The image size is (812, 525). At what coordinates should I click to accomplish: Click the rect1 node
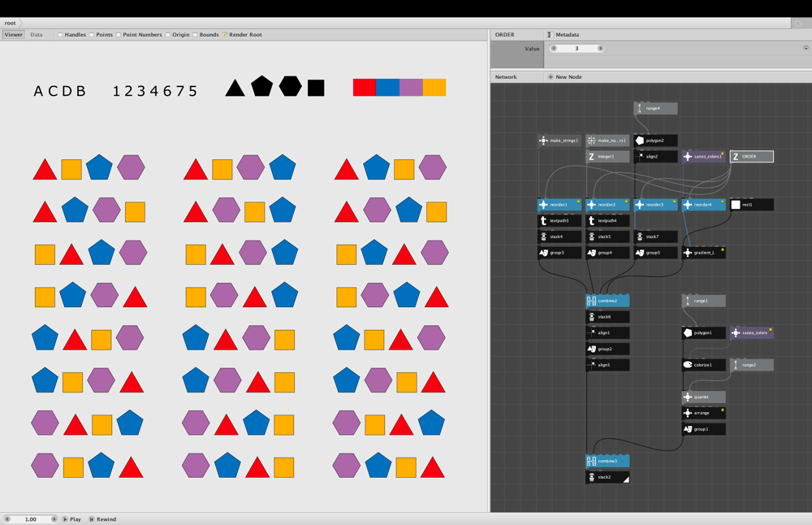pos(751,205)
